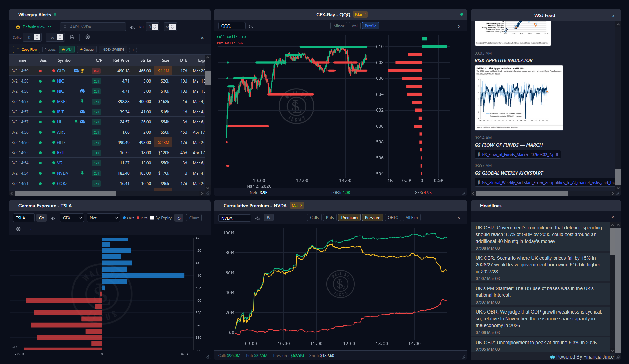Toggle Puts series in Gamma Exposure legend
The width and height of the screenshot is (629, 364).
pyautogui.click(x=142, y=218)
